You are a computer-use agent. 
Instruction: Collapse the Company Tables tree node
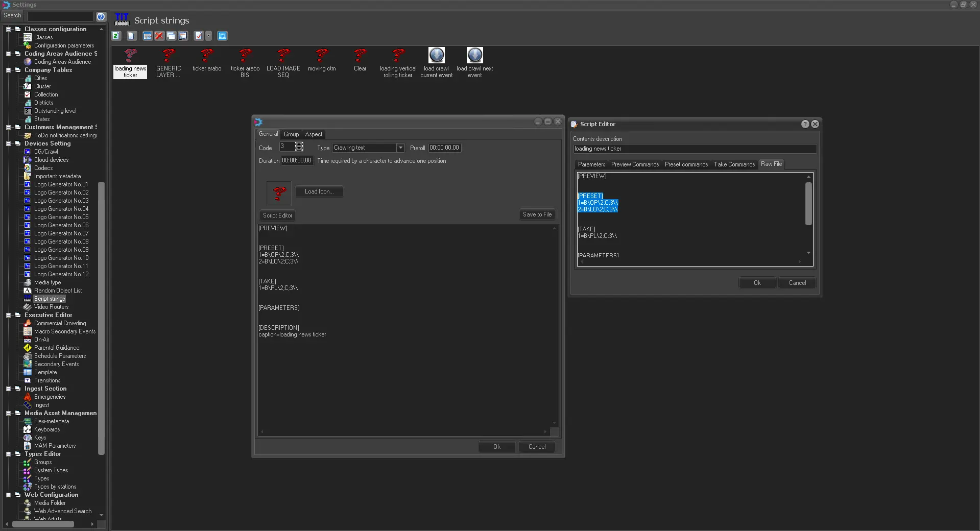click(8, 70)
